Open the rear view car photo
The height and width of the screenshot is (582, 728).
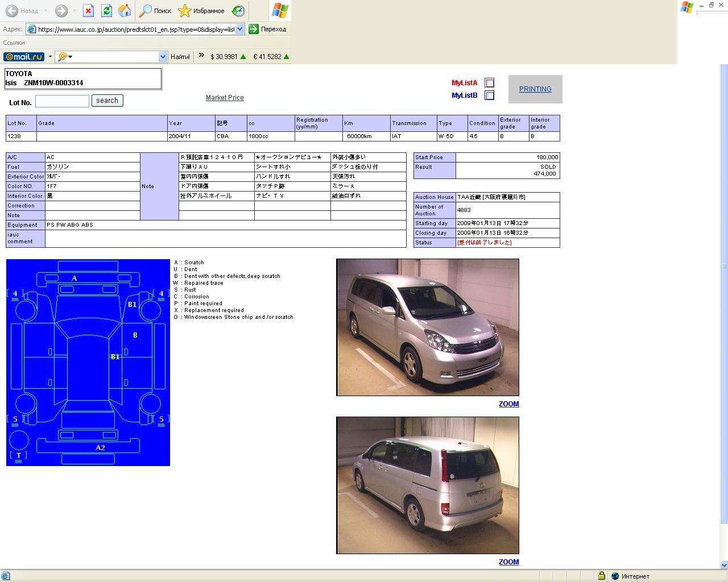tap(428, 485)
